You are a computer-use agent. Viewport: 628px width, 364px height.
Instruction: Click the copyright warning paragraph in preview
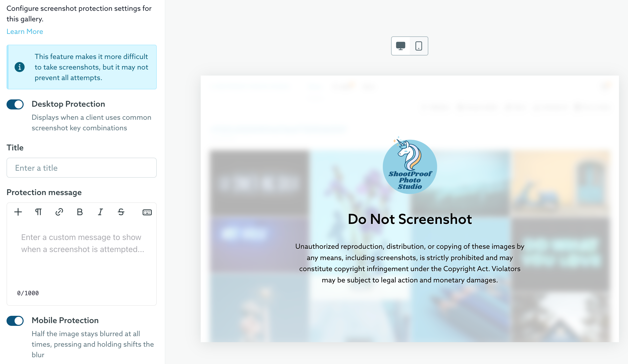tap(410, 263)
